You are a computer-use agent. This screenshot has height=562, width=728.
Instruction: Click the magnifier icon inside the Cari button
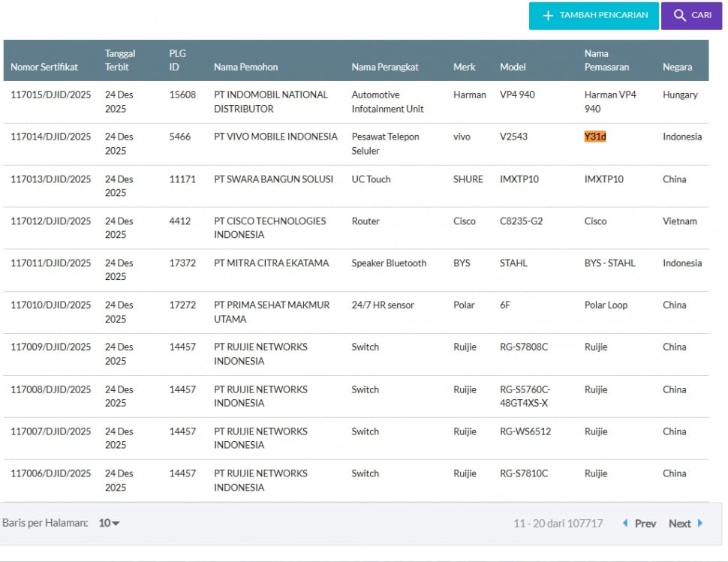[x=679, y=15]
